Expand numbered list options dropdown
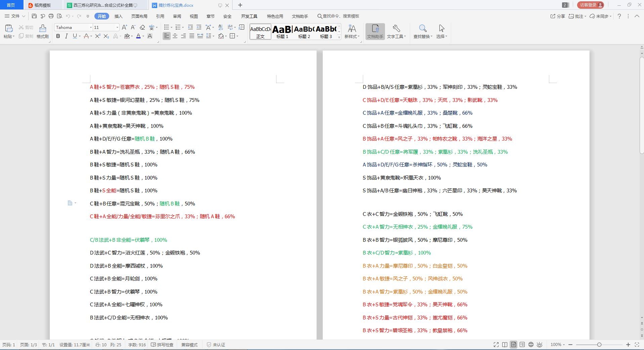 point(183,27)
